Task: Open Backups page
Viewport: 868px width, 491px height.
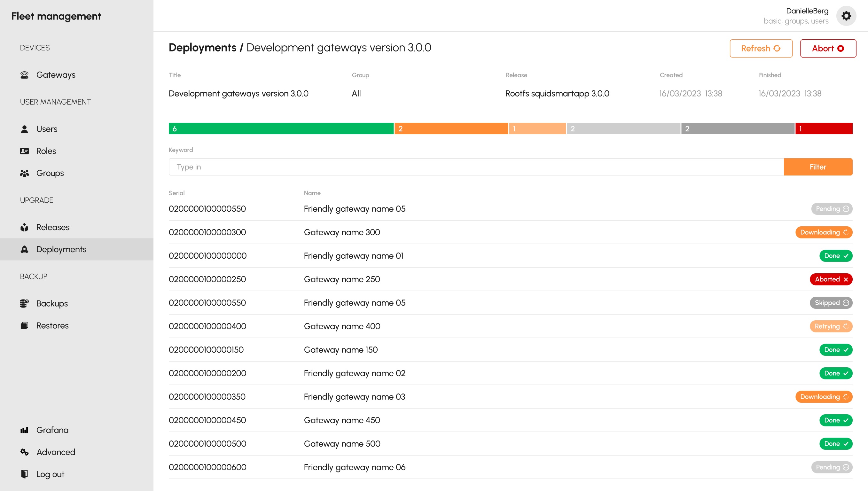Action: [x=52, y=303]
